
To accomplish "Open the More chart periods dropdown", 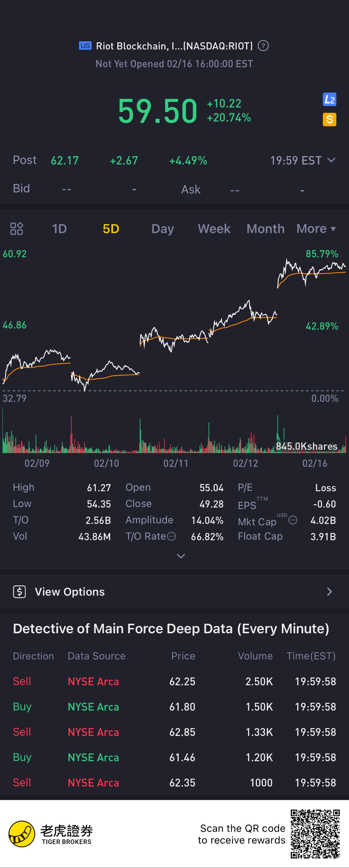I will [315, 229].
